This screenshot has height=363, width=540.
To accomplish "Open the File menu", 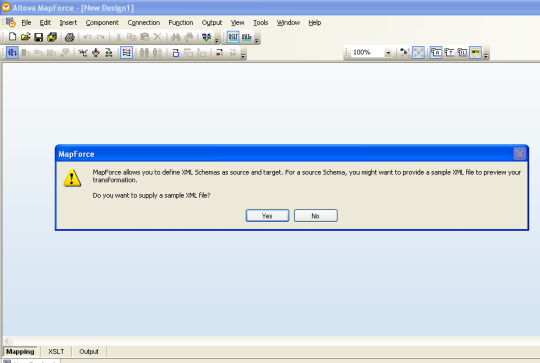I will pos(26,23).
